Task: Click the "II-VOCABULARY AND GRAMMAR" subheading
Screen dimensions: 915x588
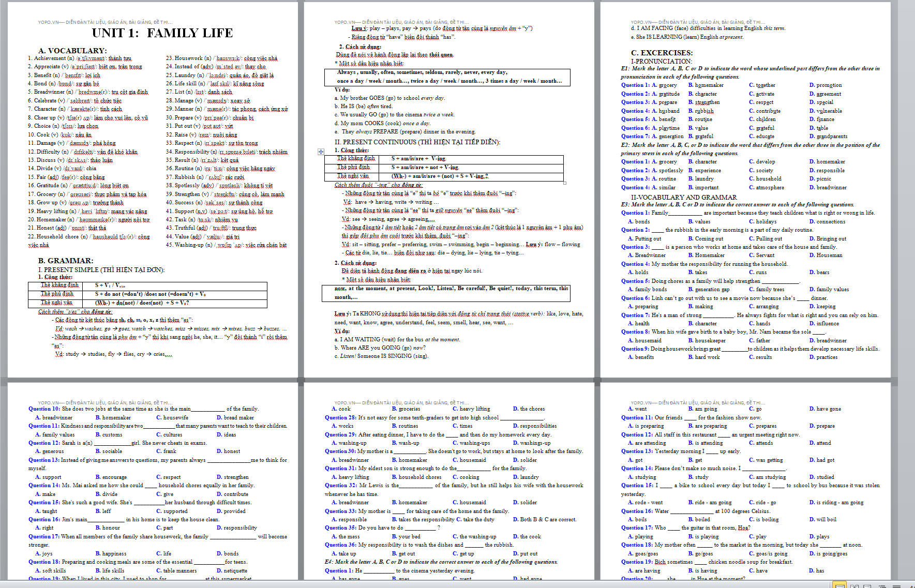Action: (684, 197)
